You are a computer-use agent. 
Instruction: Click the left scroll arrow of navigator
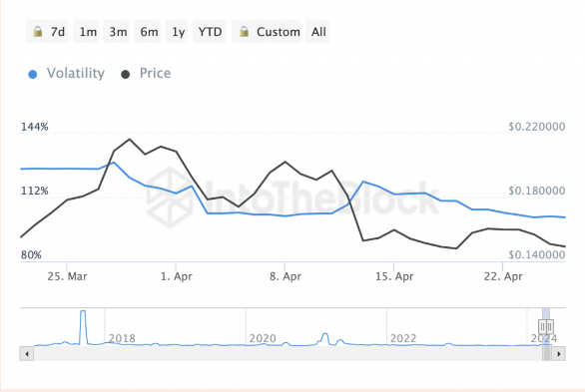(x=27, y=354)
